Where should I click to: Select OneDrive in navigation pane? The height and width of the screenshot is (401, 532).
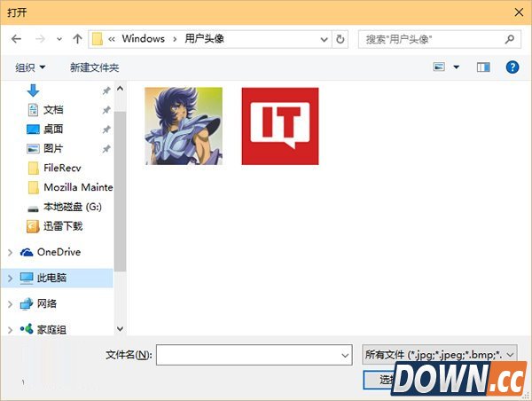[x=51, y=252]
